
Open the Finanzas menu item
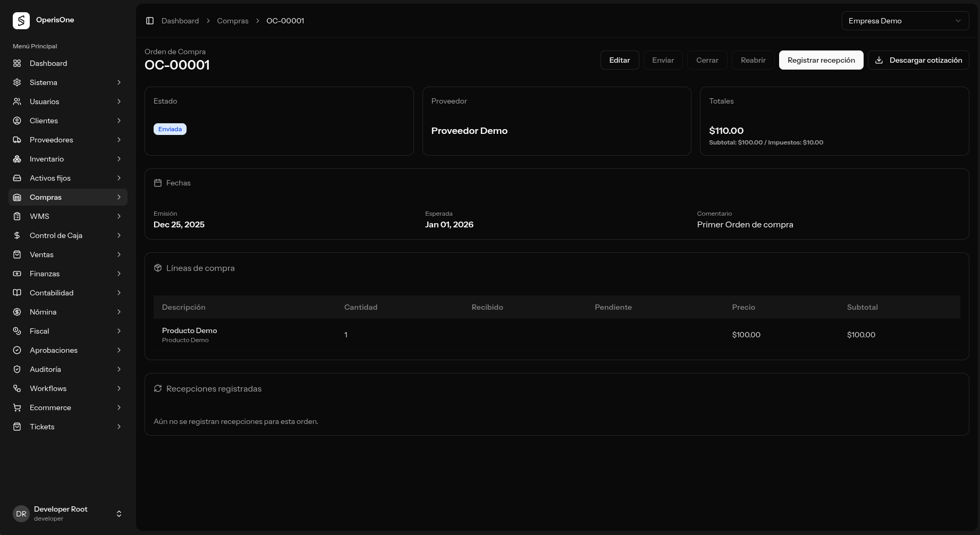coord(45,274)
